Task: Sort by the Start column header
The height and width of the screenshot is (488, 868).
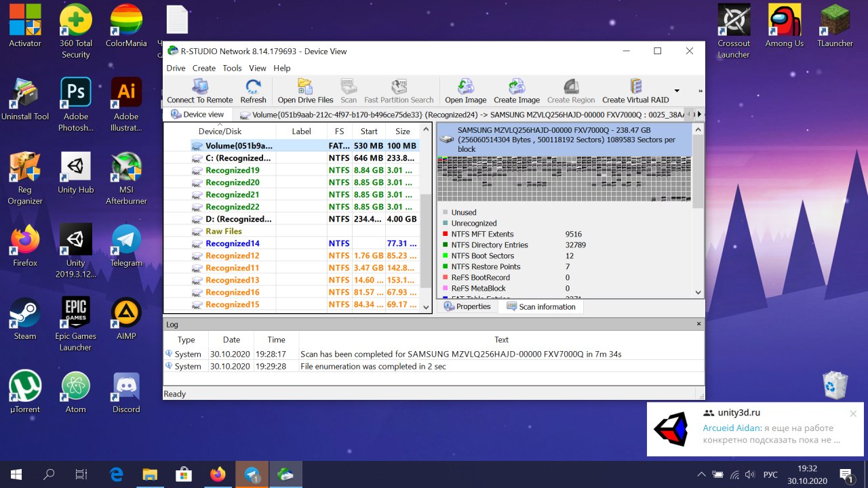Action: click(x=369, y=131)
